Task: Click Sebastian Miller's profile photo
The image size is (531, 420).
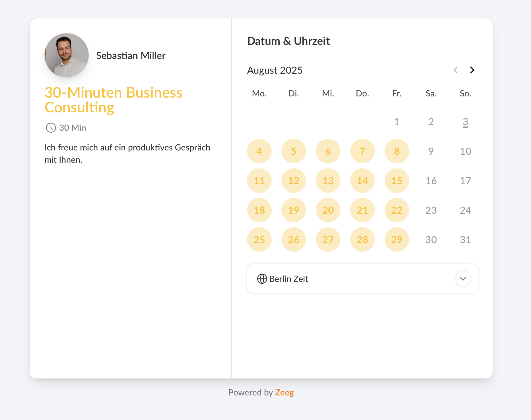Action: (67, 55)
